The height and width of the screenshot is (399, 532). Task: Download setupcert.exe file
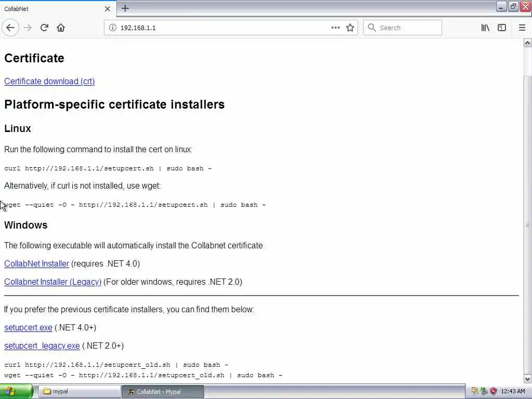tap(28, 328)
